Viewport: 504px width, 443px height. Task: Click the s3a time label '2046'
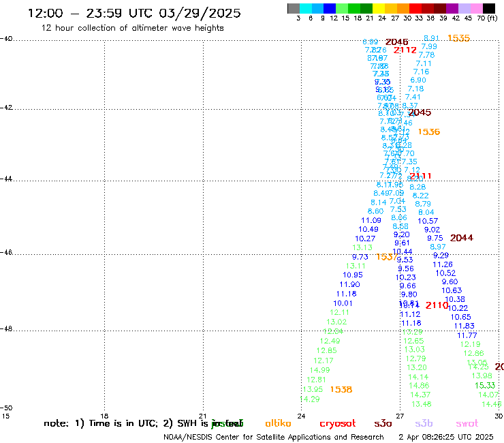[397, 42]
